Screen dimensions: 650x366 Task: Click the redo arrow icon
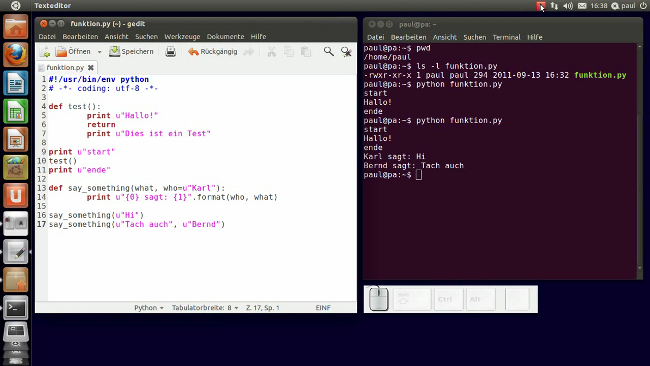click(x=248, y=52)
